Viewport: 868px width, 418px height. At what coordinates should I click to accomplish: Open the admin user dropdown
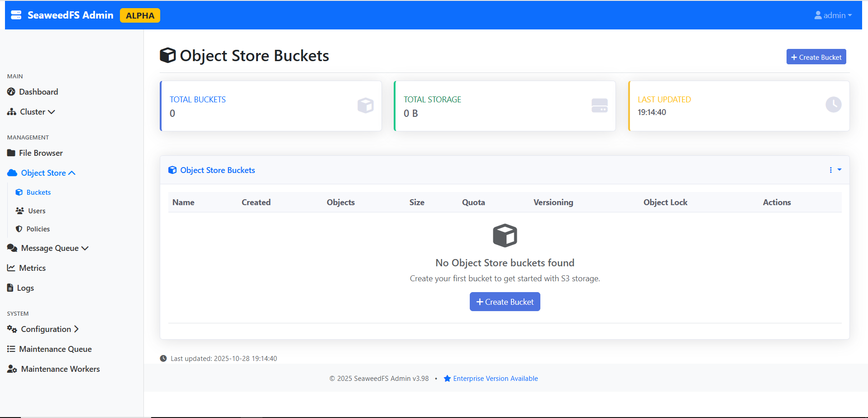pyautogui.click(x=833, y=15)
